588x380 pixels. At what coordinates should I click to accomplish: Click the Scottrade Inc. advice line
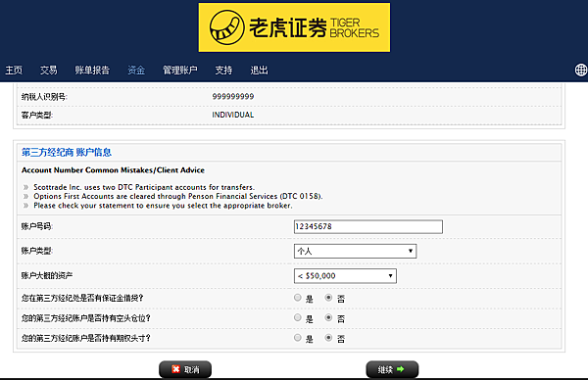pos(144,187)
